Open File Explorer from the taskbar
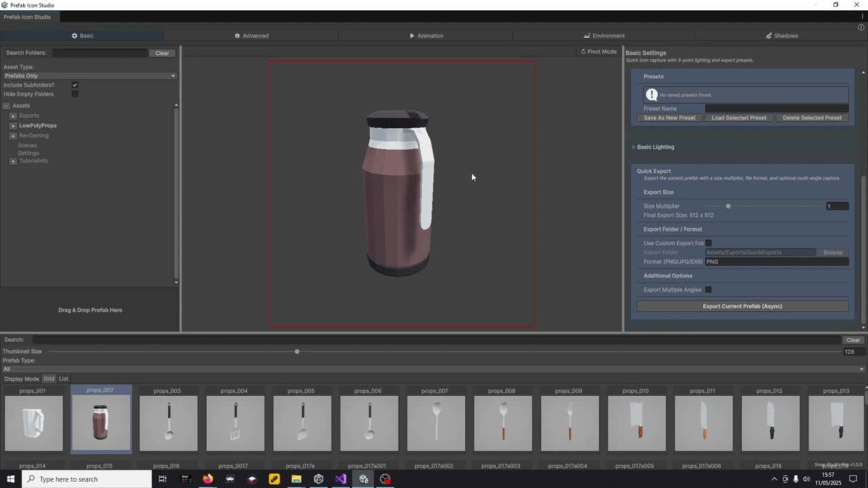This screenshot has width=868, height=488. click(x=296, y=479)
